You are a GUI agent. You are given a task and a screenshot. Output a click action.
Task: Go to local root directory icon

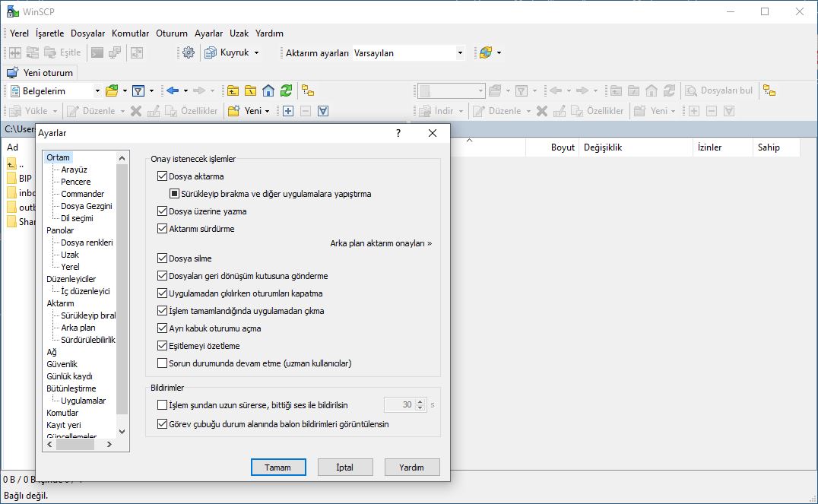(250, 90)
